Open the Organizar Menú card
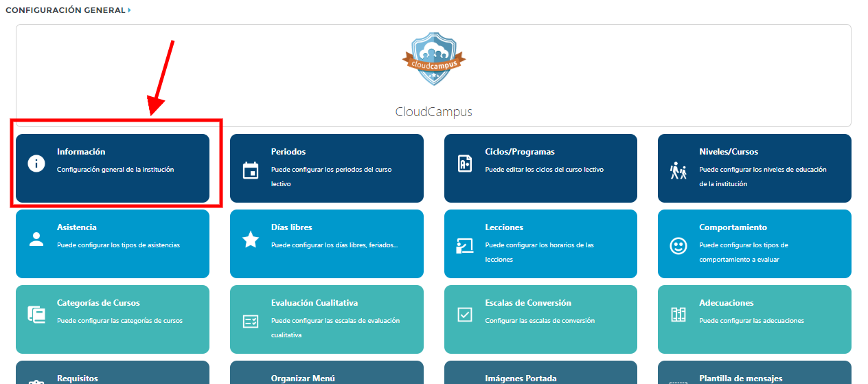This screenshot has height=384, width=868. pyautogui.click(x=327, y=372)
